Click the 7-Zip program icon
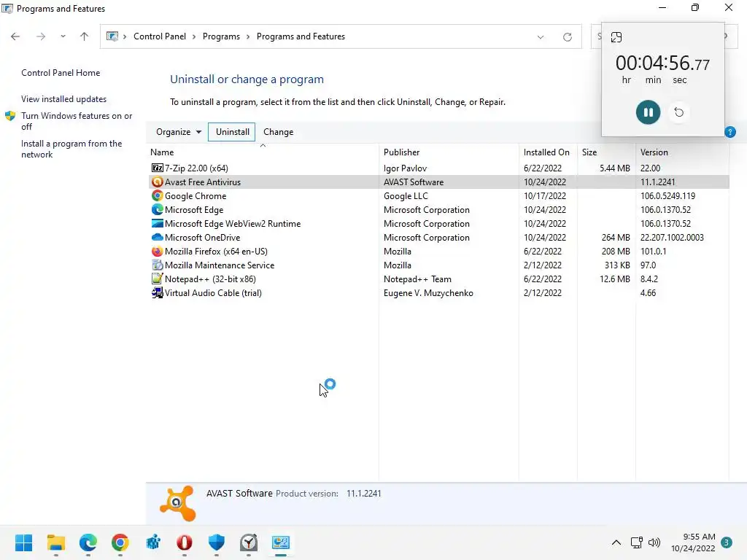 (x=158, y=168)
